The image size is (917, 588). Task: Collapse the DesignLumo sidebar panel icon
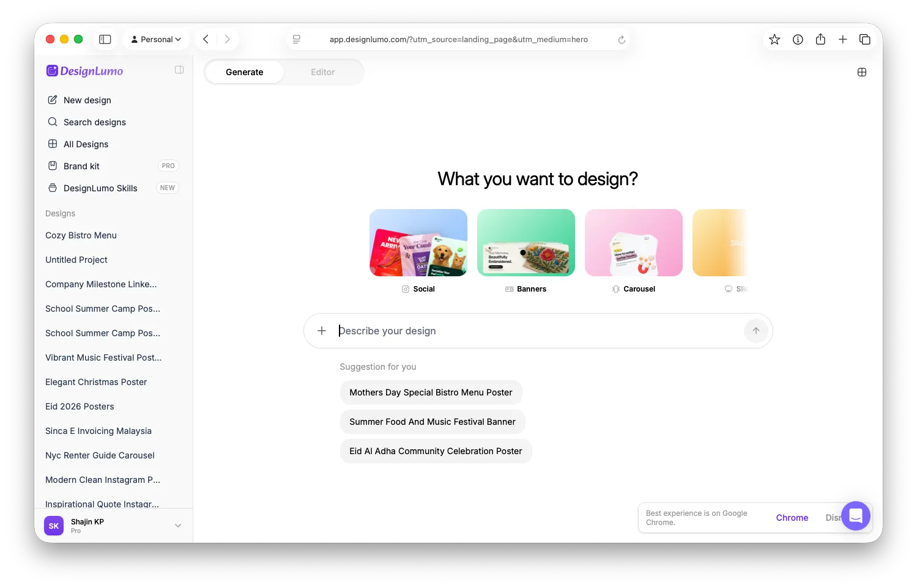point(179,70)
